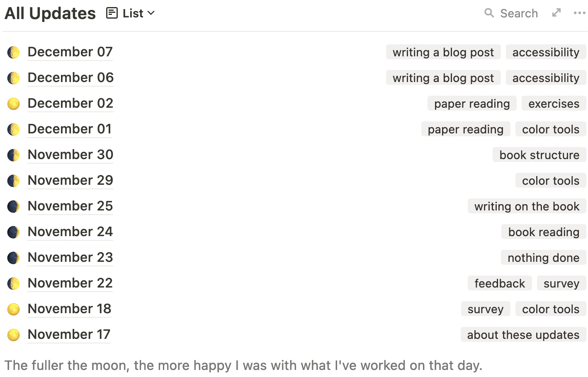The image size is (588, 377).
Task: Select the exercises tag on December 02
Action: [x=554, y=104]
